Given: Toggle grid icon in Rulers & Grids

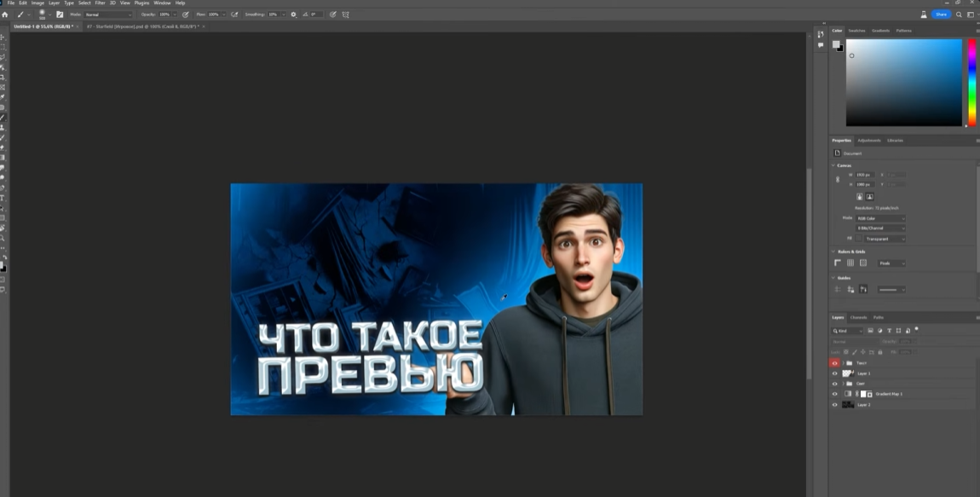Looking at the screenshot, I should pyautogui.click(x=850, y=263).
